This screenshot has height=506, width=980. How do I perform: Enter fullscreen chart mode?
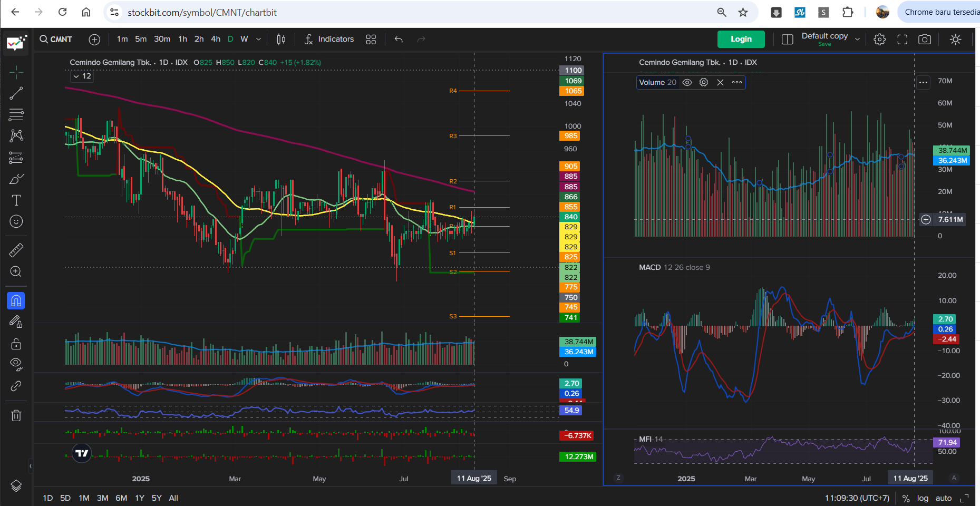[x=903, y=39]
